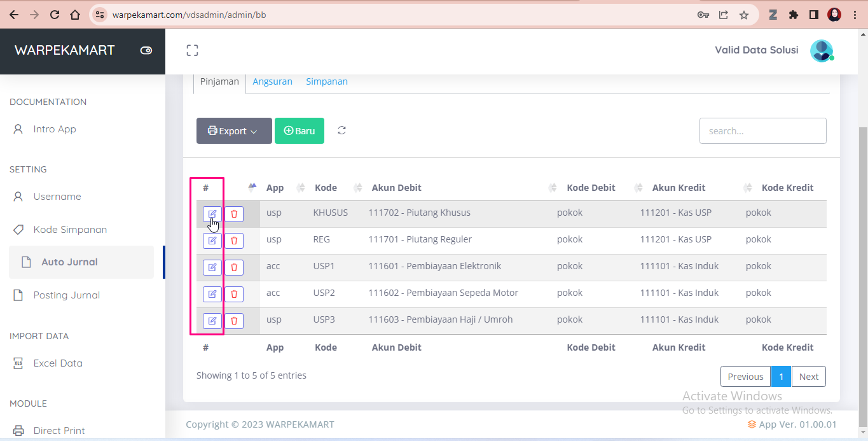
Task: Click '111602 - Pembiayaan Sepeda Motor' cell
Action: tap(443, 293)
